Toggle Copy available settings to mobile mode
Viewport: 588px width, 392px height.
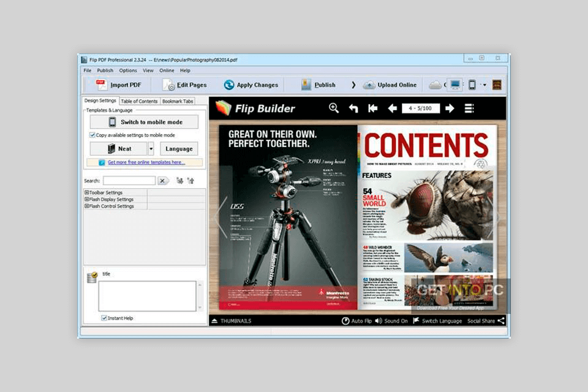[x=92, y=135]
